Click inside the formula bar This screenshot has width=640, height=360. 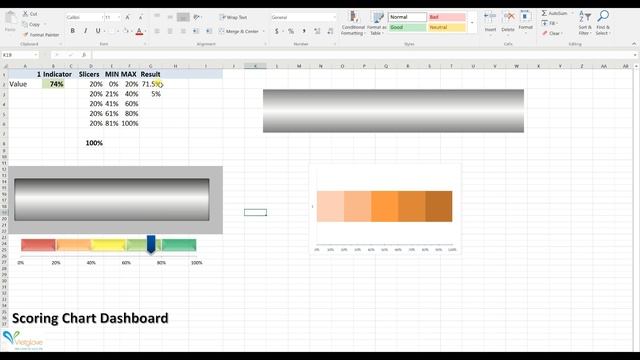(362, 55)
